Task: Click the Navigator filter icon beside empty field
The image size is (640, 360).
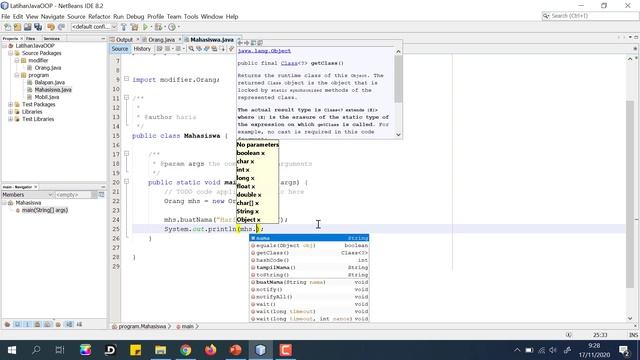Action: (101, 195)
